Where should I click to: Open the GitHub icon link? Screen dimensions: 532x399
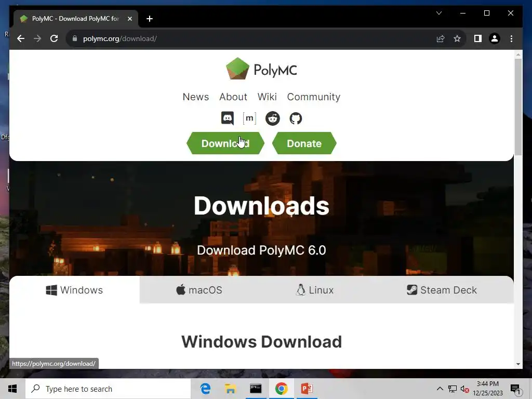pyautogui.click(x=296, y=118)
